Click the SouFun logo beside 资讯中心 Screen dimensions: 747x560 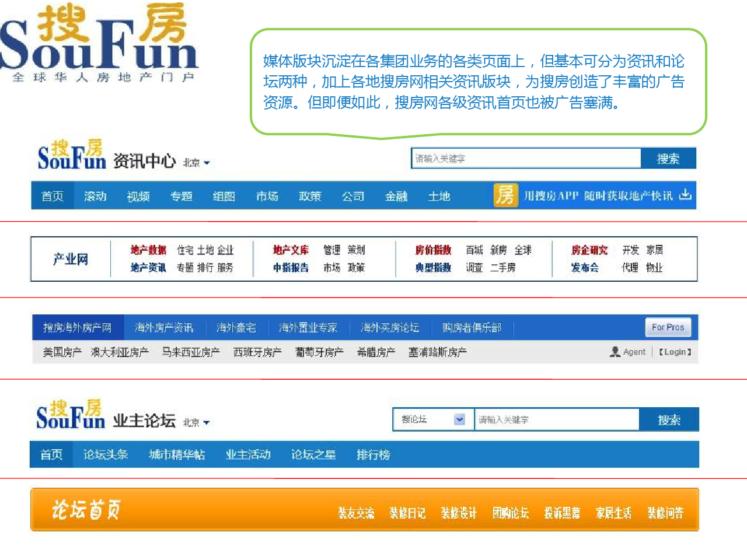tap(71, 156)
